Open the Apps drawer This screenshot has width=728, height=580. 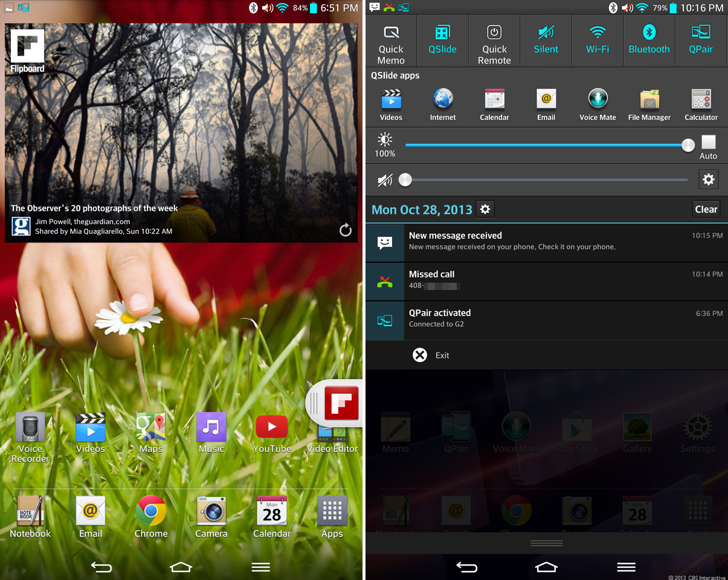[332, 517]
